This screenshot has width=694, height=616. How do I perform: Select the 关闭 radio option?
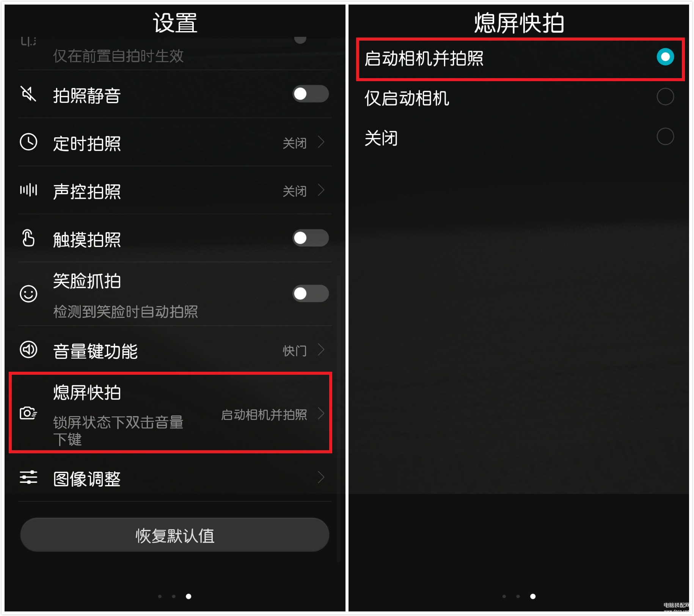point(665,137)
